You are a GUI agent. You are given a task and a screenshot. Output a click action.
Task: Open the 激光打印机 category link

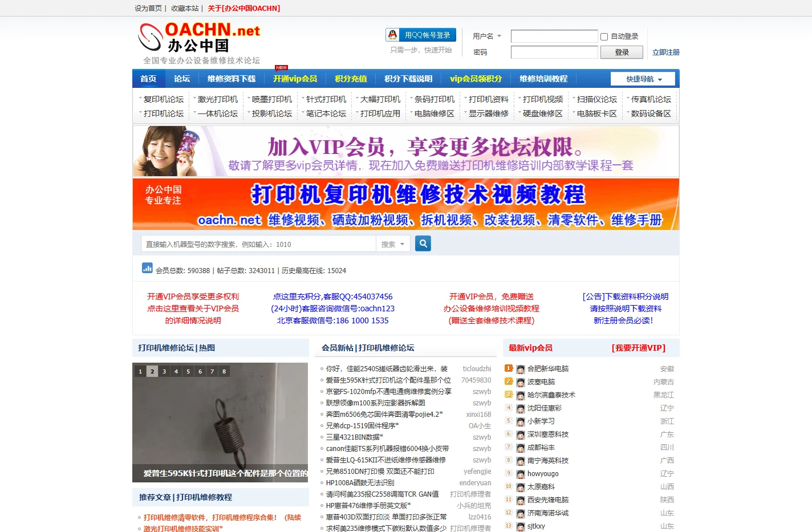click(218, 99)
